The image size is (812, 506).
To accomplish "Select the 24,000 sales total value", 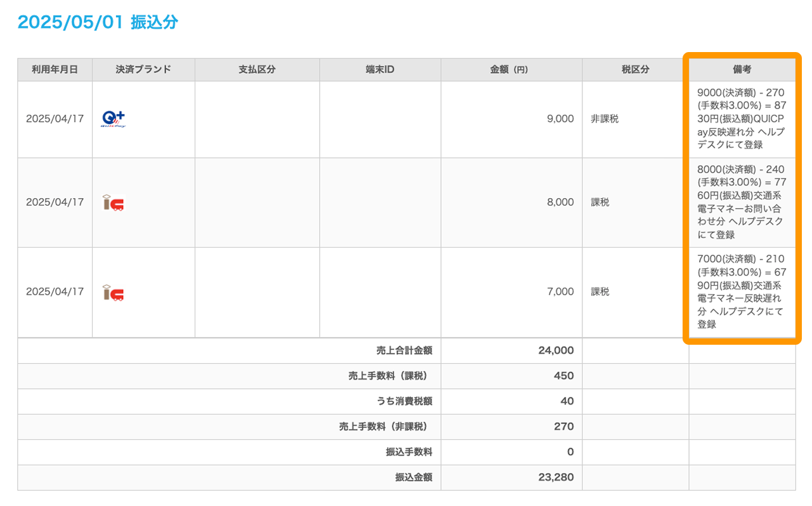I will click(556, 350).
